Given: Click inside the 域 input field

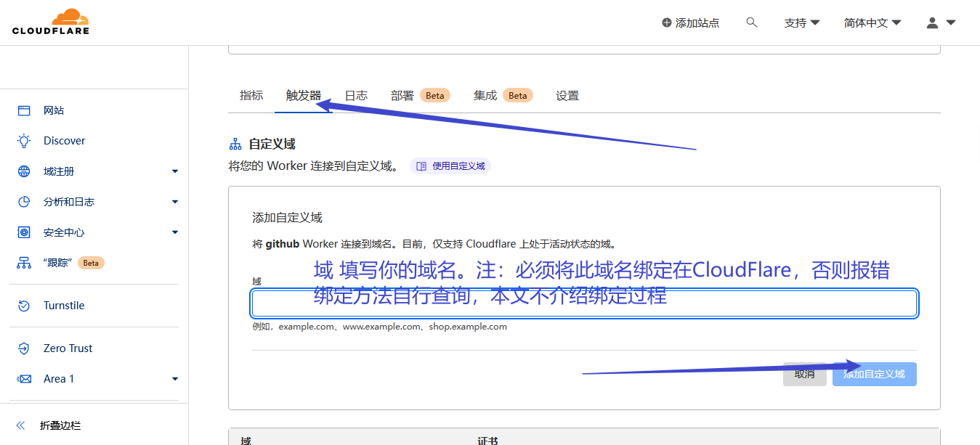Looking at the screenshot, I should tap(583, 303).
